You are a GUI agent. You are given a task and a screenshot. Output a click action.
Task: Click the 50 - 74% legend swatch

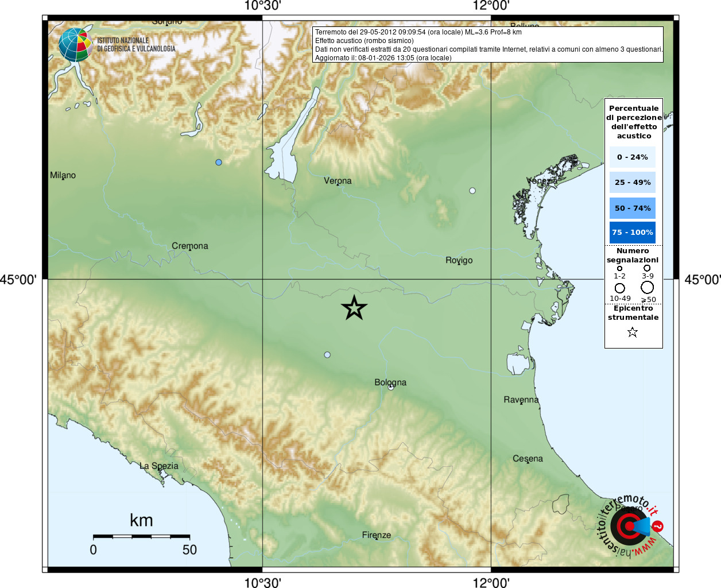click(x=633, y=208)
